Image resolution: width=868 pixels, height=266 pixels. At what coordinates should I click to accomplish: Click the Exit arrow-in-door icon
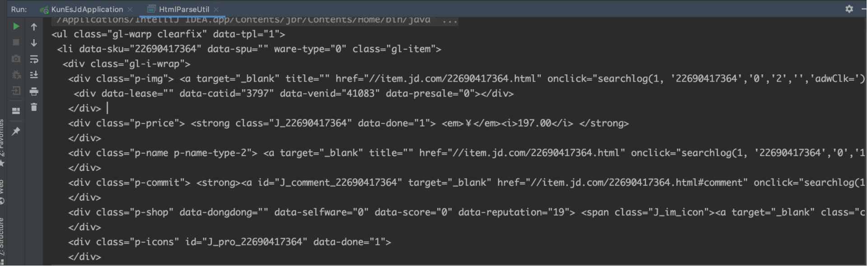(x=16, y=91)
